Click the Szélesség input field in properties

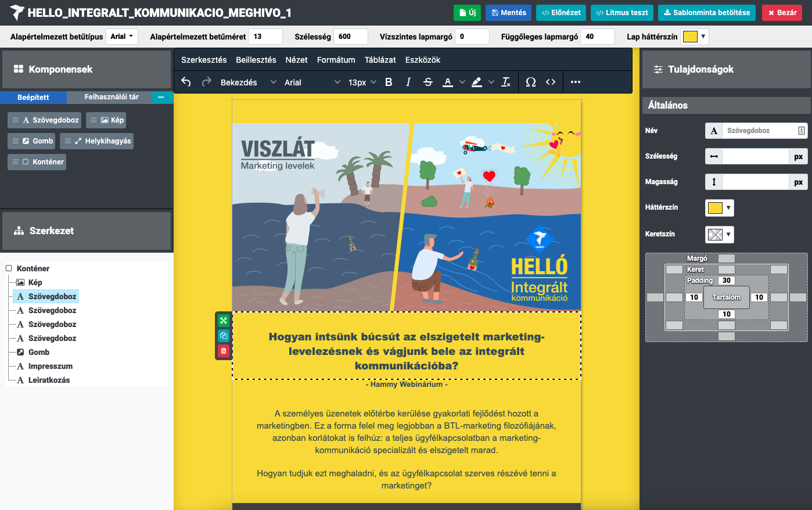[755, 156]
